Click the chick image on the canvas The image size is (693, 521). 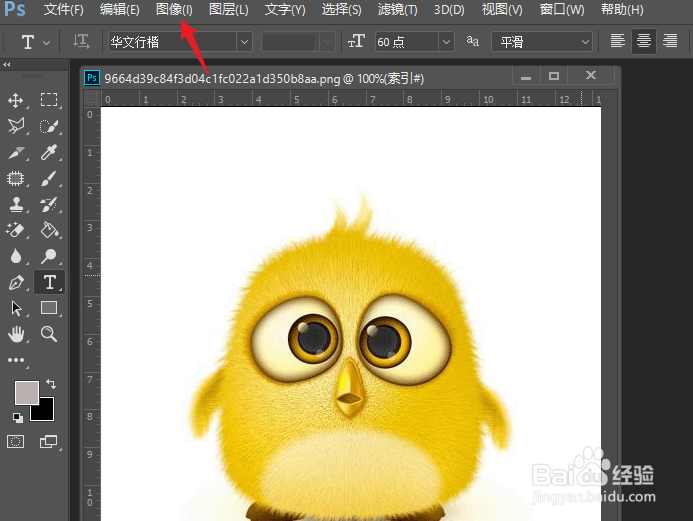tap(350, 354)
